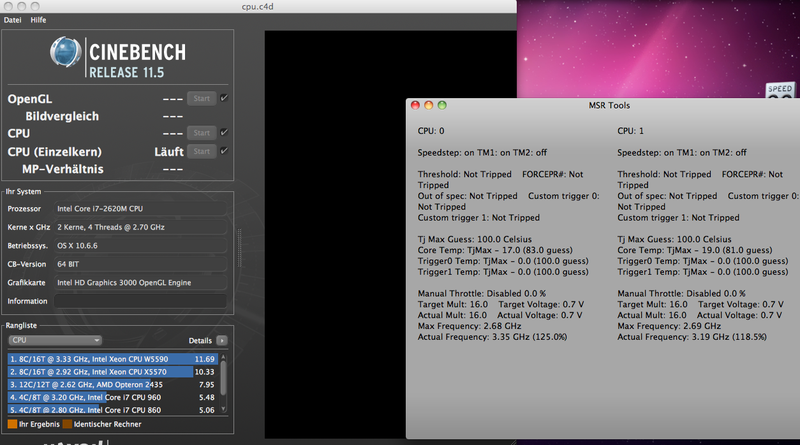The width and height of the screenshot is (800, 445).
Task: Click Core Temp 83.0 guess text
Action: (x=495, y=250)
